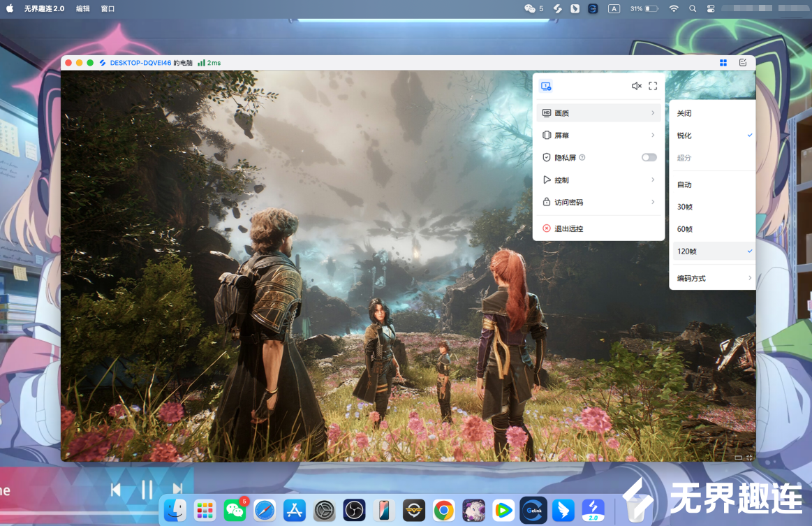Skip to next track in music widget
812x526 pixels.
(177, 489)
